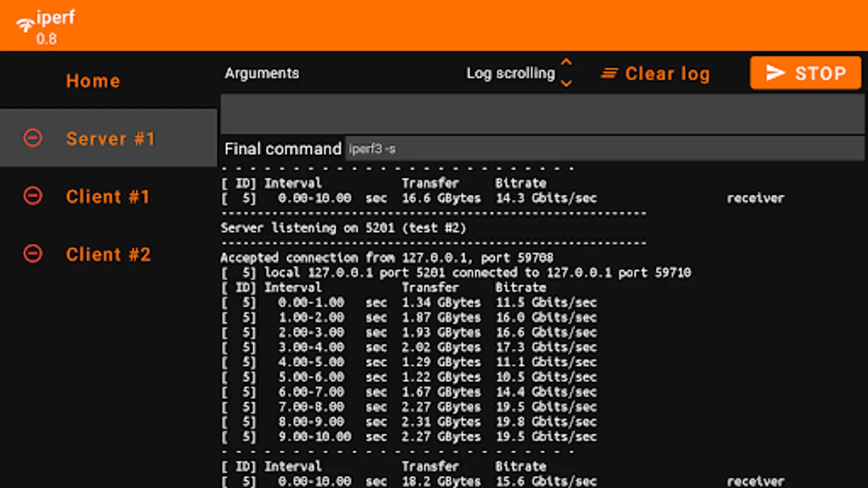Viewport: 868px width, 488px height.
Task: Click the send arrow icon in STOP button
Action: coord(775,73)
